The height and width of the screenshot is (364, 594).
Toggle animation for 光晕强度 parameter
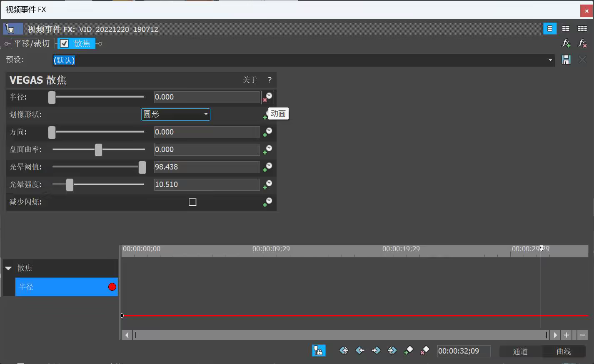(x=267, y=184)
